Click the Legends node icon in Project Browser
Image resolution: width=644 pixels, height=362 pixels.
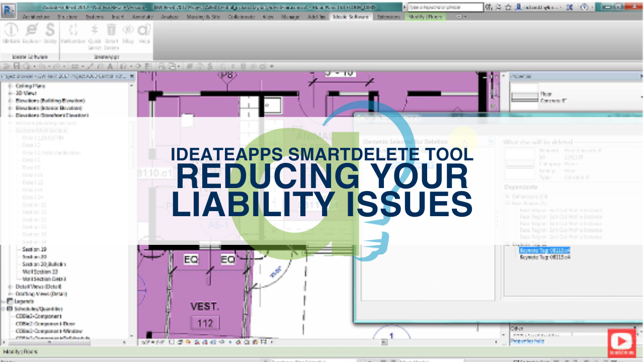11,301
